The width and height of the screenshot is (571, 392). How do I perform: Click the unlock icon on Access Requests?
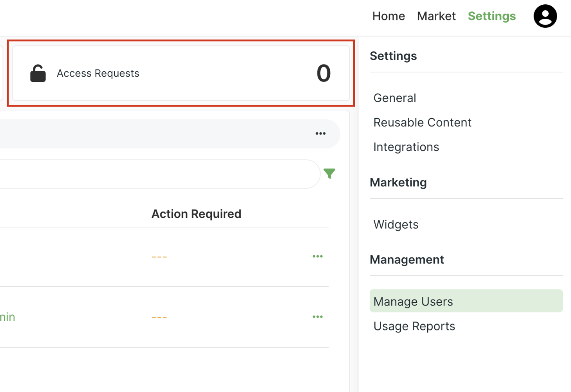(x=38, y=73)
